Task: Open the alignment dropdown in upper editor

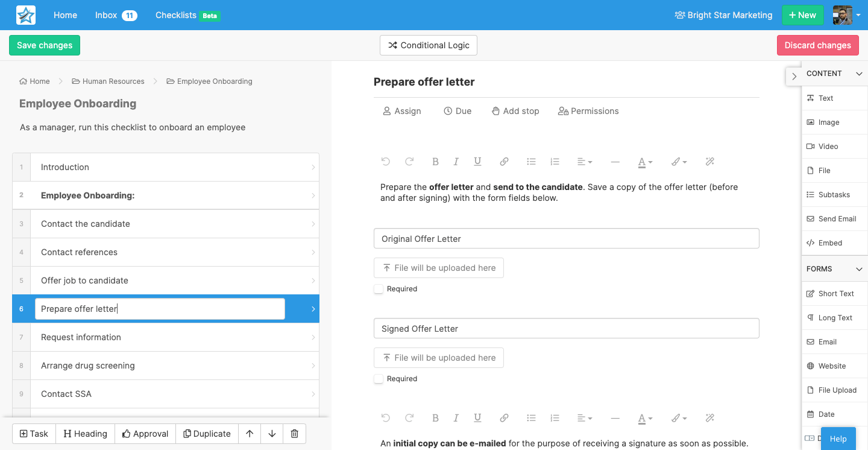Action: pyautogui.click(x=585, y=162)
